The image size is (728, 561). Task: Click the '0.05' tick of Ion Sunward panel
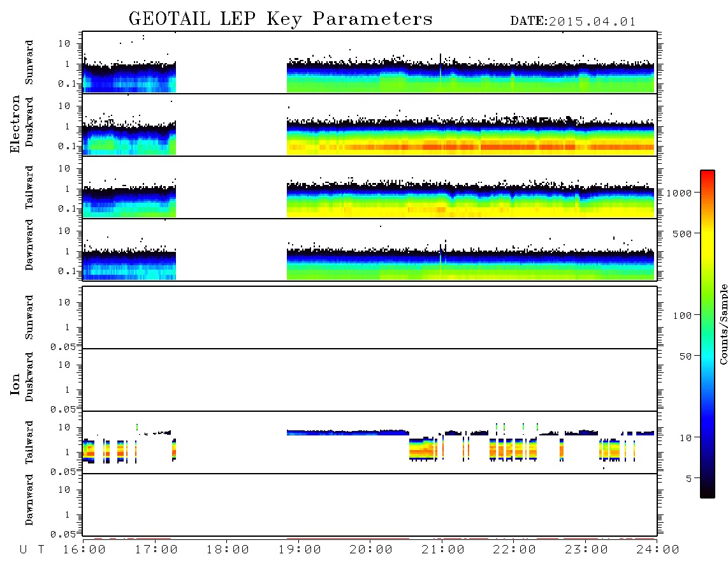tap(62, 347)
